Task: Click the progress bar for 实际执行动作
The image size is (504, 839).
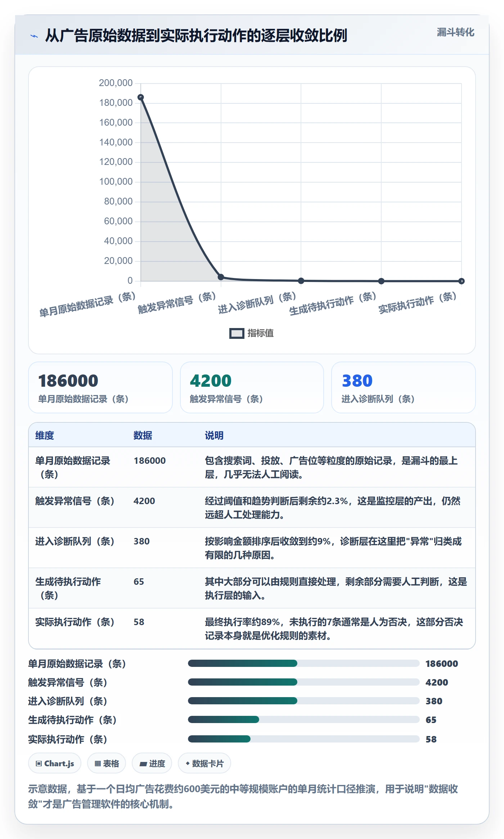Action: 304,739
